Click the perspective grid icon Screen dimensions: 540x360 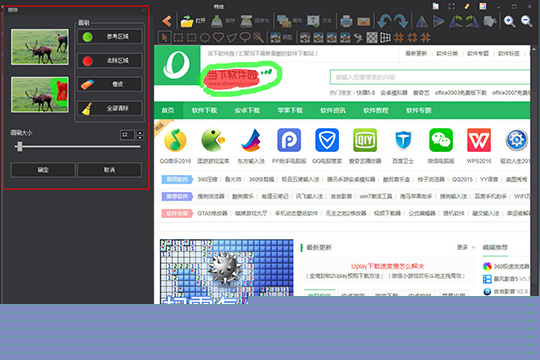pos(385,37)
